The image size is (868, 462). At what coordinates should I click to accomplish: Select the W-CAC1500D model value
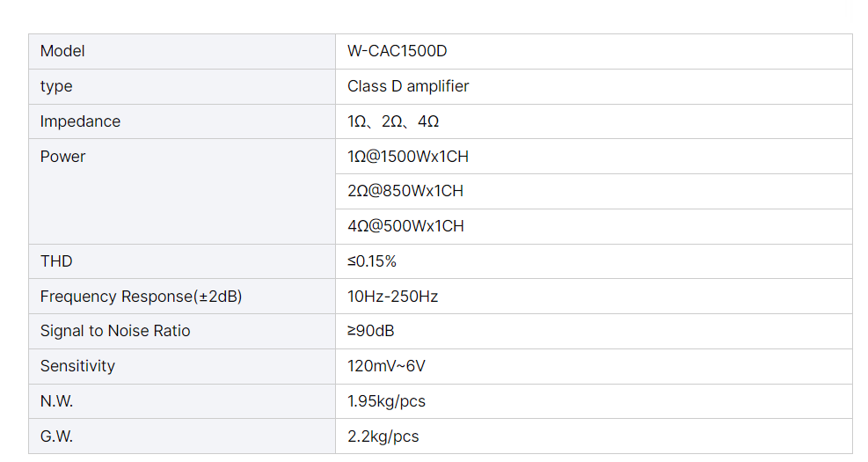(397, 51)
